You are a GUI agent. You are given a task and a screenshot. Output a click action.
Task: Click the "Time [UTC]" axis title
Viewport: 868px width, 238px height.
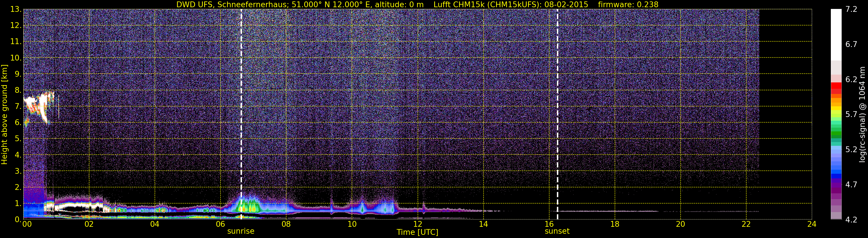click(x=417, y=232)
